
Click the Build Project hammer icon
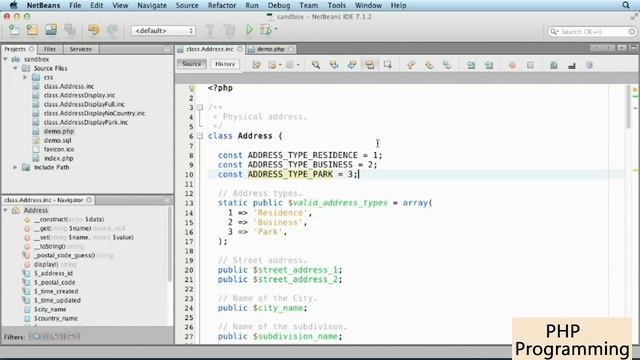[x=210, y=30]
